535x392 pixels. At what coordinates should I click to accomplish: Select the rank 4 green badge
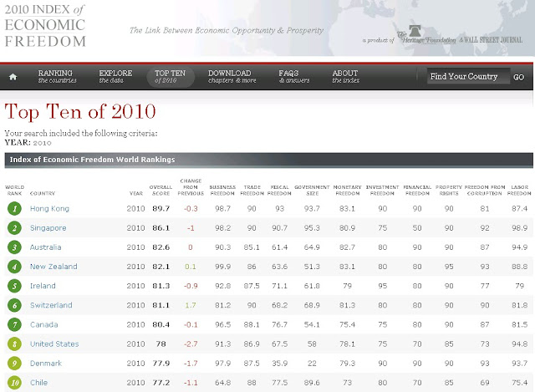[x=14, y=267]
